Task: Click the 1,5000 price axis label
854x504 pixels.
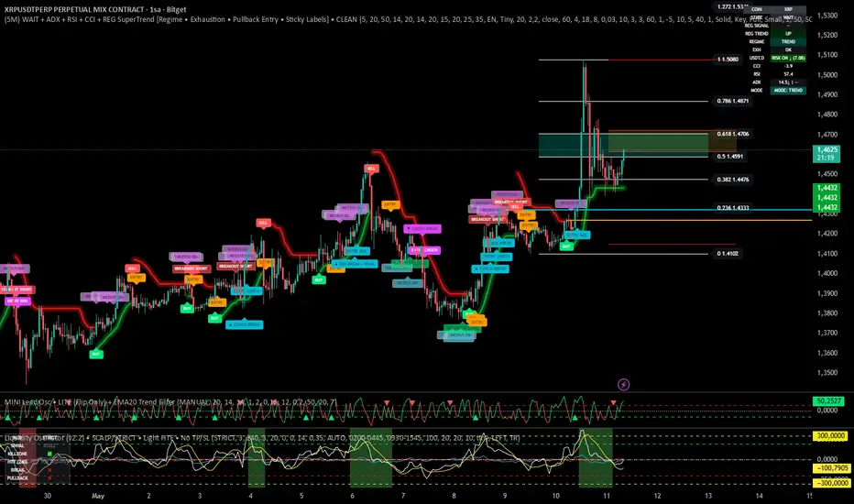Action: [x=827, y=74]
